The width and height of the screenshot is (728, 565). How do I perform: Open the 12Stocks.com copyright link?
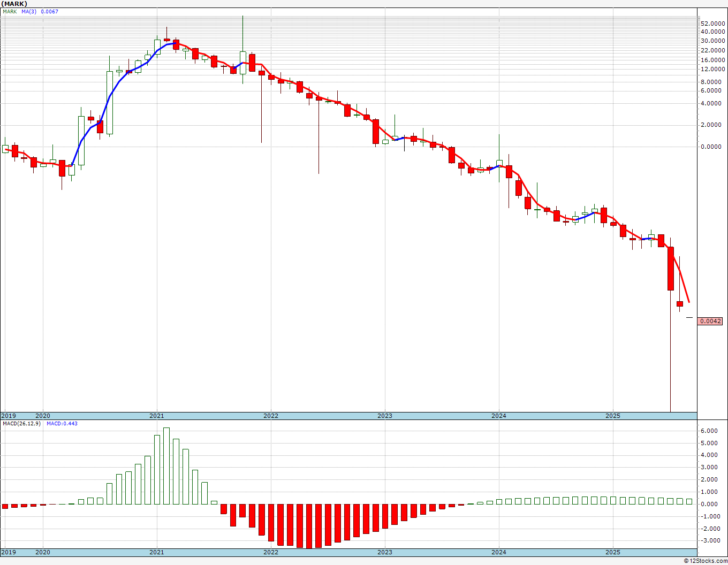tap(706, 561)
